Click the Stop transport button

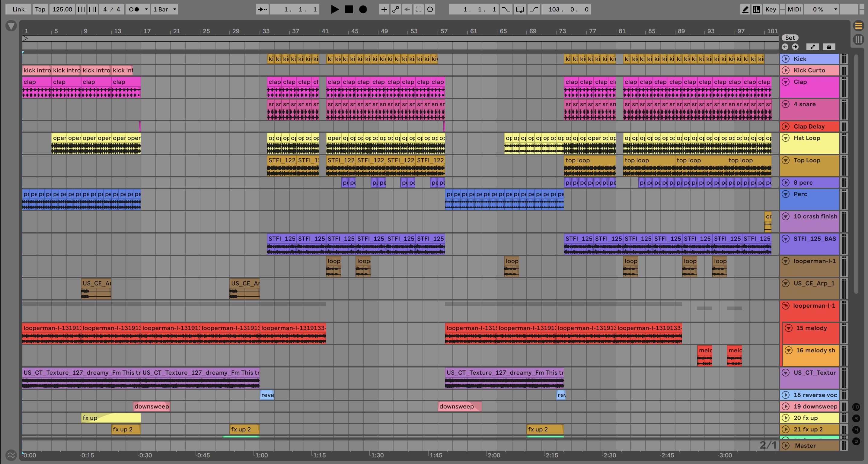[x=349, y=9]
